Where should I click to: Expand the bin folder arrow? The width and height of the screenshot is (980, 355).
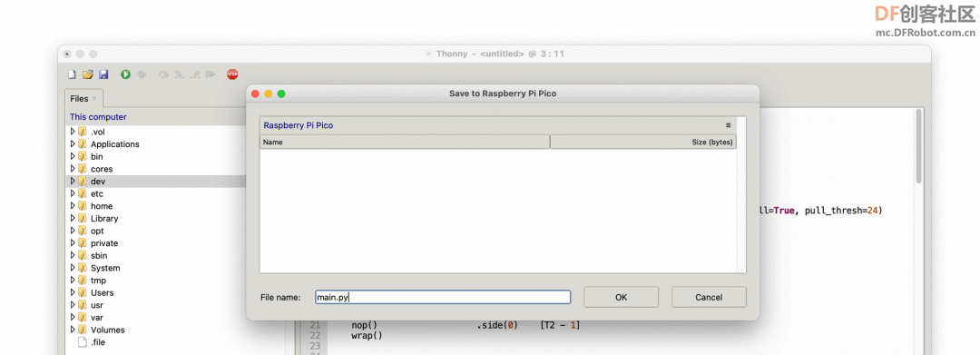(73, 156)
